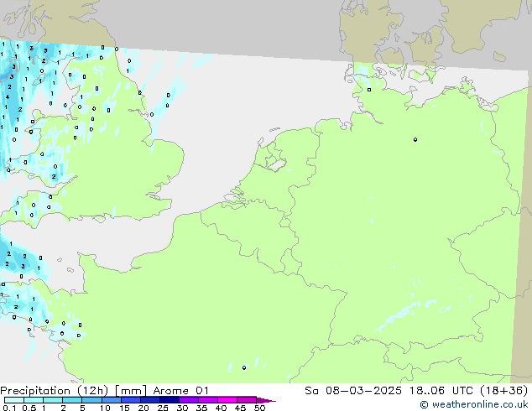Select the 30–35 mm purple legend box
This screenshot has width=532, height=411.
(x=188, y=400)
